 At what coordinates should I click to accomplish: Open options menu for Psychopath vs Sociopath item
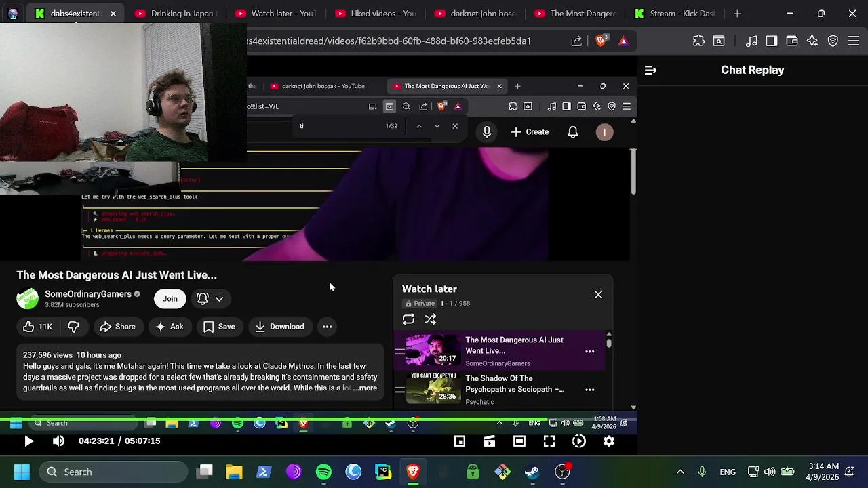click(589, 390)
